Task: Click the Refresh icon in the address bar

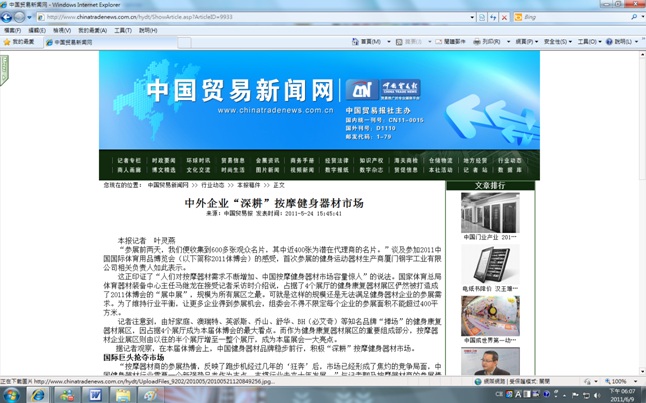Action: [493, 17]
